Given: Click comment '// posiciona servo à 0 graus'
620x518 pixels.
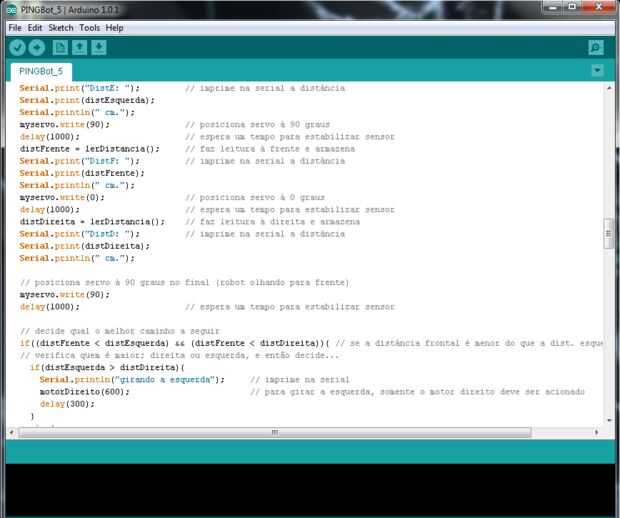Looking at the screenshot, I should tap(255, 198).
